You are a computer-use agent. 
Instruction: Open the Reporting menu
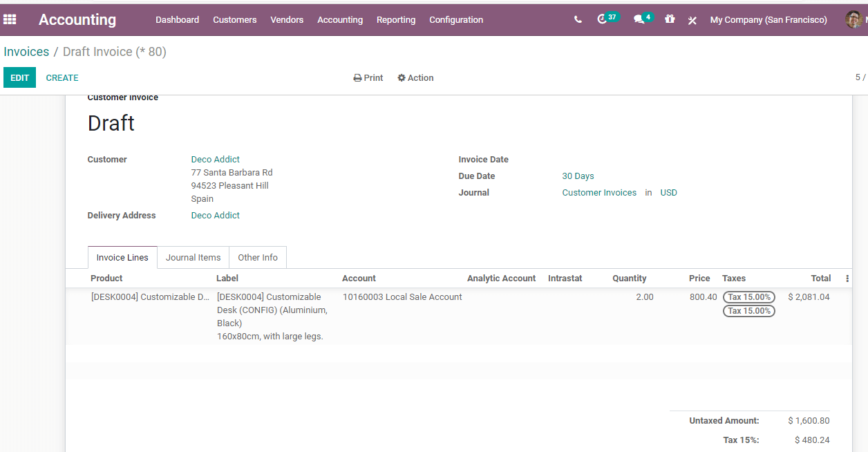(396, 20)
